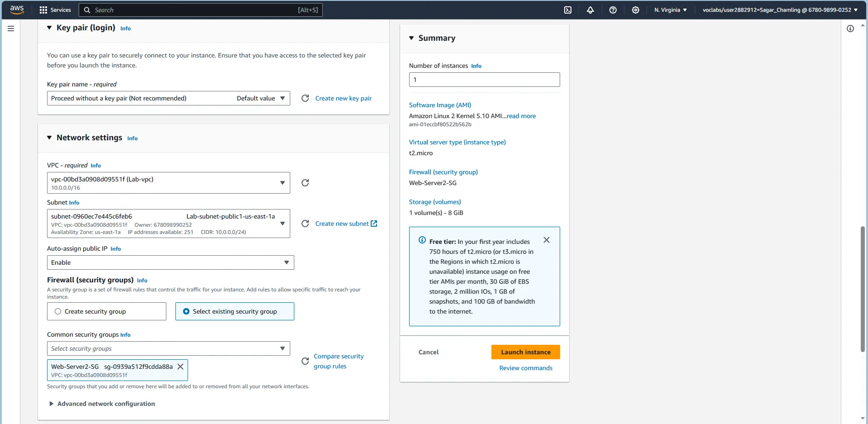Click Create new subnet link
The width and height of the screenshot is (868, 424).
click(342, 224)
